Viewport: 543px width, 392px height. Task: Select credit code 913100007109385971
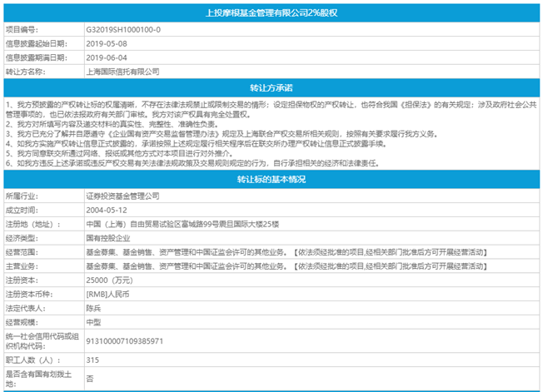coord(124,342)
